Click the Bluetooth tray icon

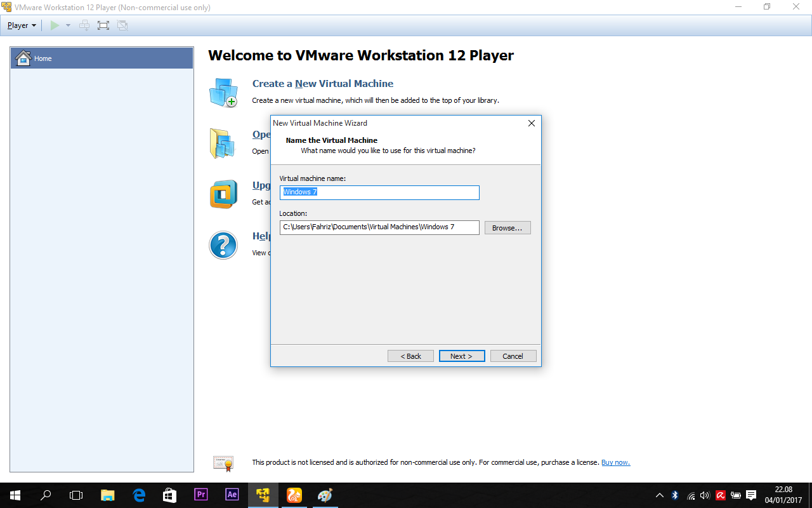(675, 495)
